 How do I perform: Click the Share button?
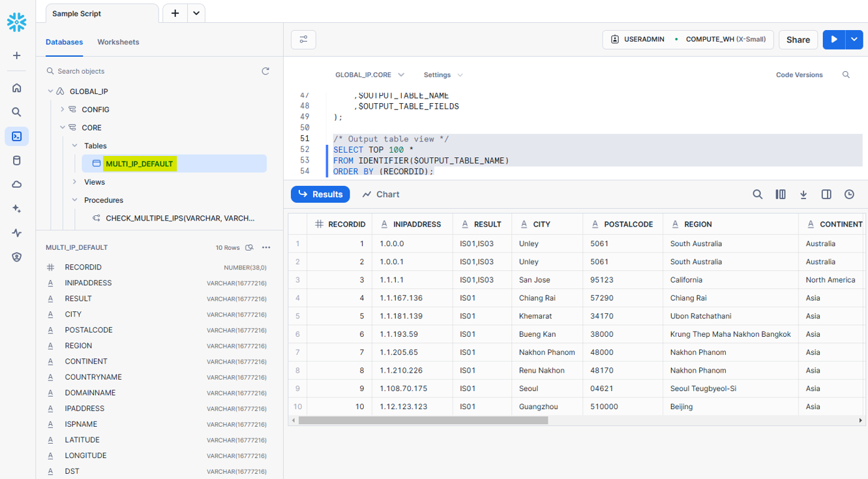[x=798, y=40]
